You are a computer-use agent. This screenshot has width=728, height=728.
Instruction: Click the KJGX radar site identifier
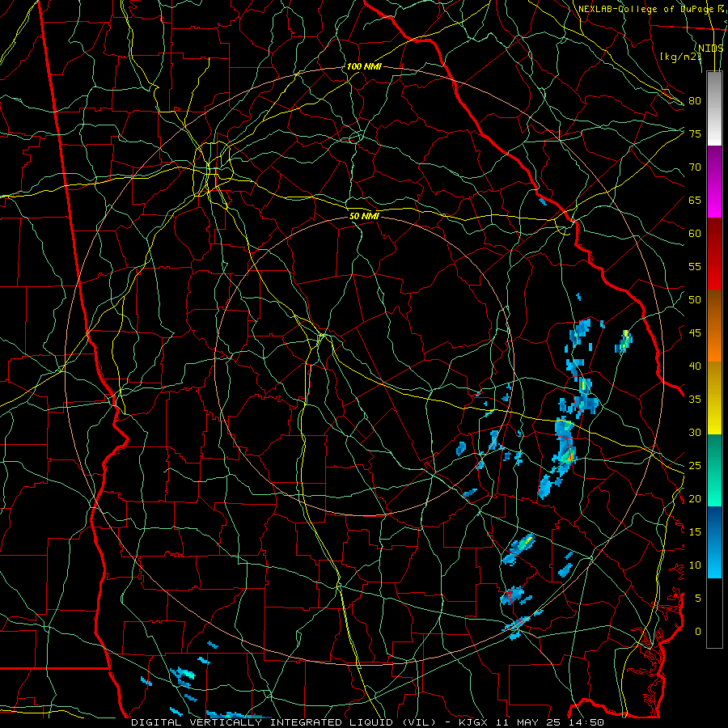click(x=475, y=722)
